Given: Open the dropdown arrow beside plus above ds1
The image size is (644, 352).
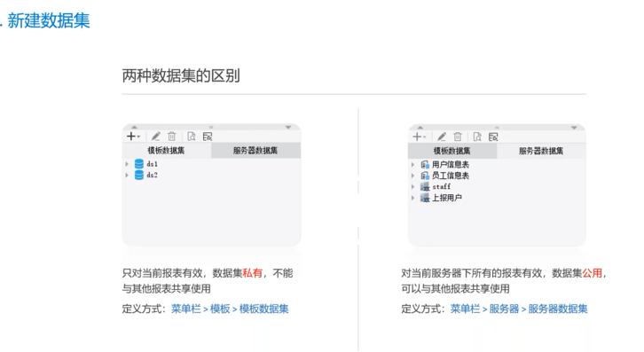Looking at the screenshot, I should (x=138, y=137).
